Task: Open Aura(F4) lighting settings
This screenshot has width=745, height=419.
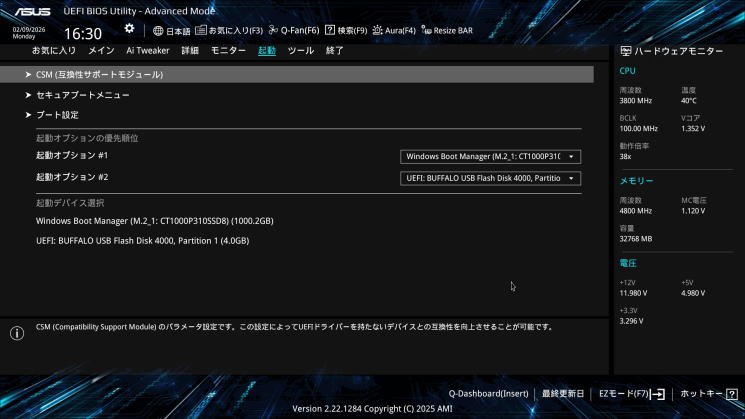Action: [x=393, y=31]
